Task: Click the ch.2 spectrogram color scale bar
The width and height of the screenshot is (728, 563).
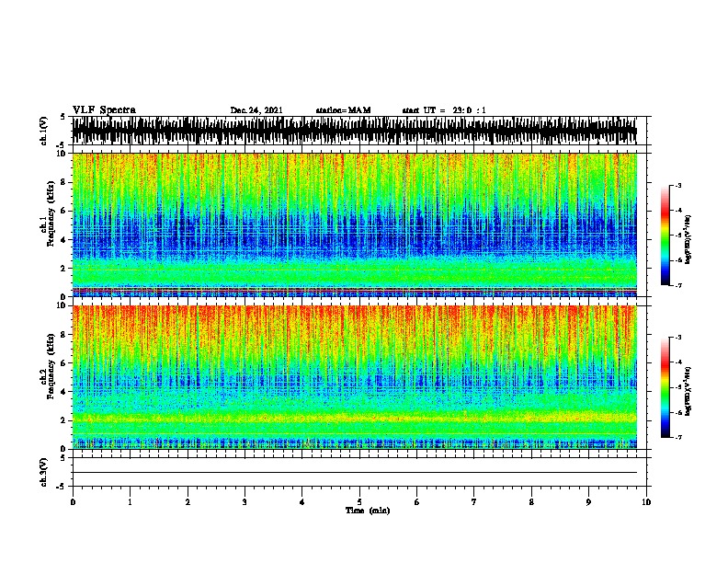Action: (x=665, y=387)
